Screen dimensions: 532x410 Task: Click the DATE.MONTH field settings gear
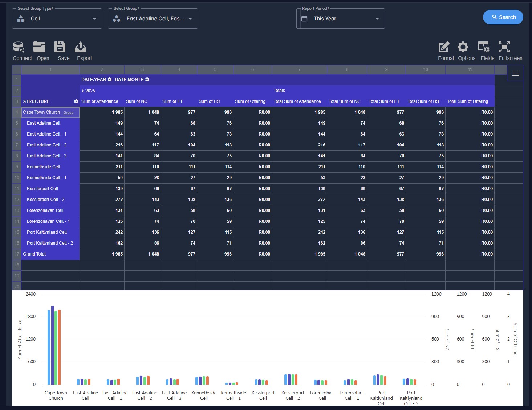coord(147,80)
